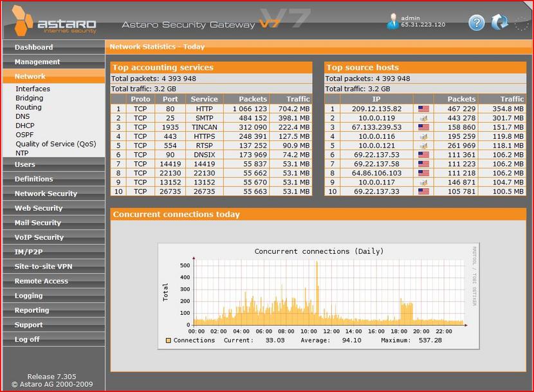
Task: Click the Proto column header
Action: tap(140, 99)
